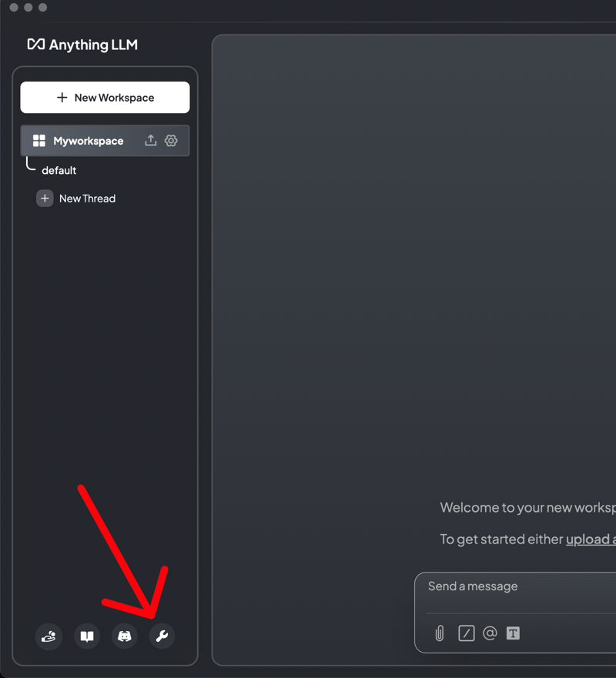Image resolution: width=616 pixels, height=678 pixels.
Task: Click the support hand-heart icon
Action: click(49, 636)
